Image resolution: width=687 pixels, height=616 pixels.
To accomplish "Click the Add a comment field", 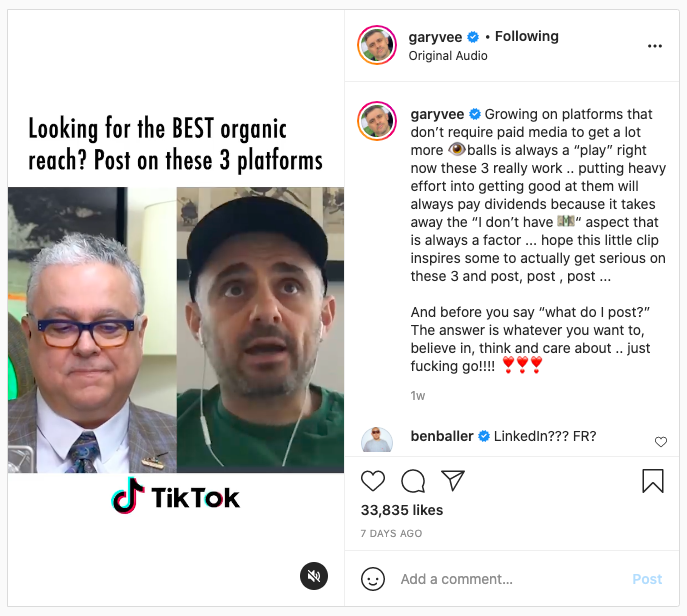I will (510, 579).
